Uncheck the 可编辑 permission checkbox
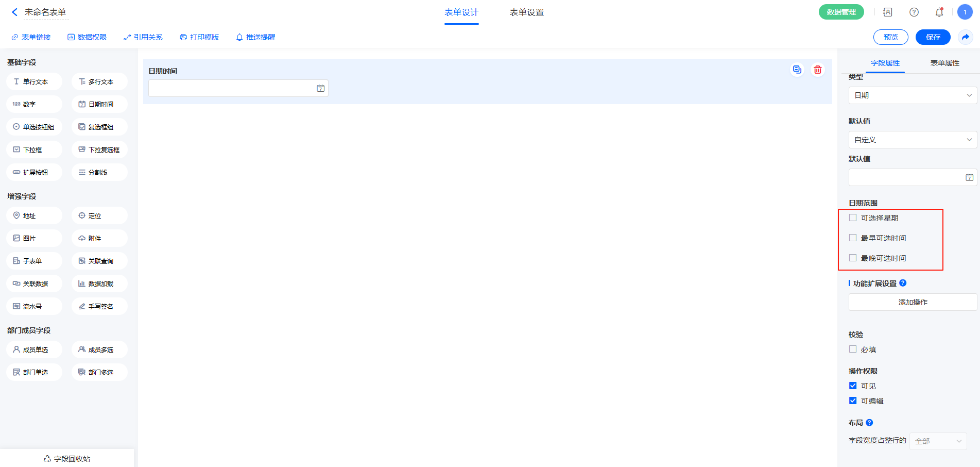Viewport: 980px width, 467px height. tap(853, 401)
